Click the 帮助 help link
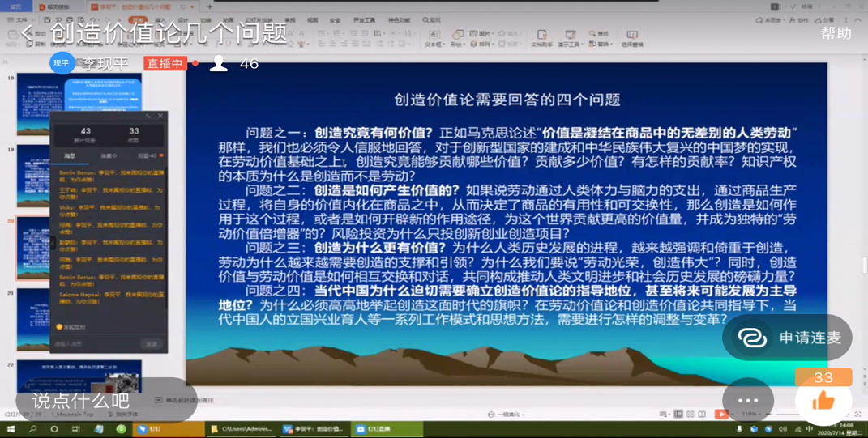 pos(836,33)
